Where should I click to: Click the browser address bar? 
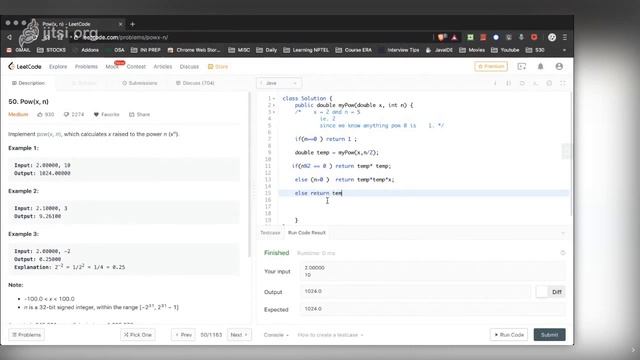click(253, 37)
